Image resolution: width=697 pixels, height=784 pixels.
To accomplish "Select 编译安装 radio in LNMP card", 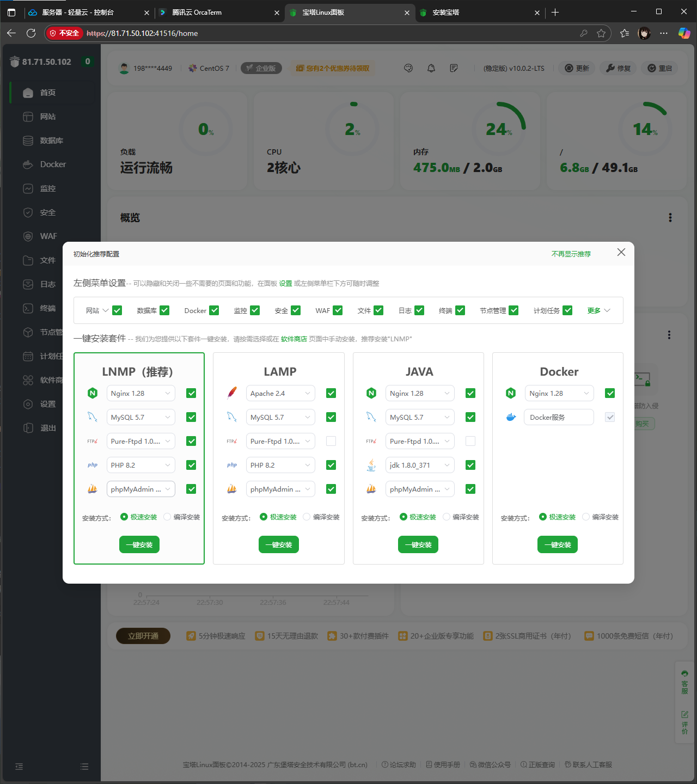I will pos(167,517).
